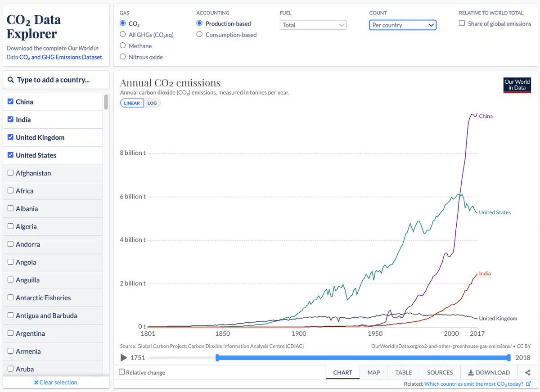Viewport: 540px width, 392px height.
Task: Enable Share of global emissions
Action: [462, 23]
